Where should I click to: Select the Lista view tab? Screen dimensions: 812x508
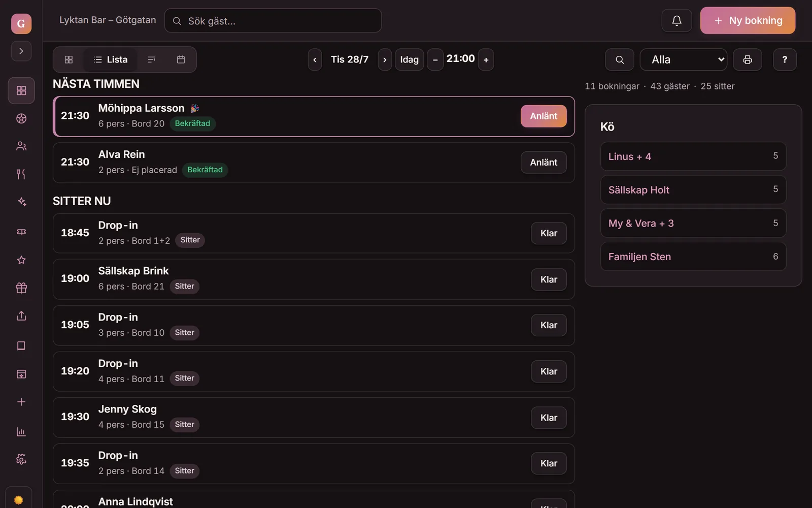(111, 59)
